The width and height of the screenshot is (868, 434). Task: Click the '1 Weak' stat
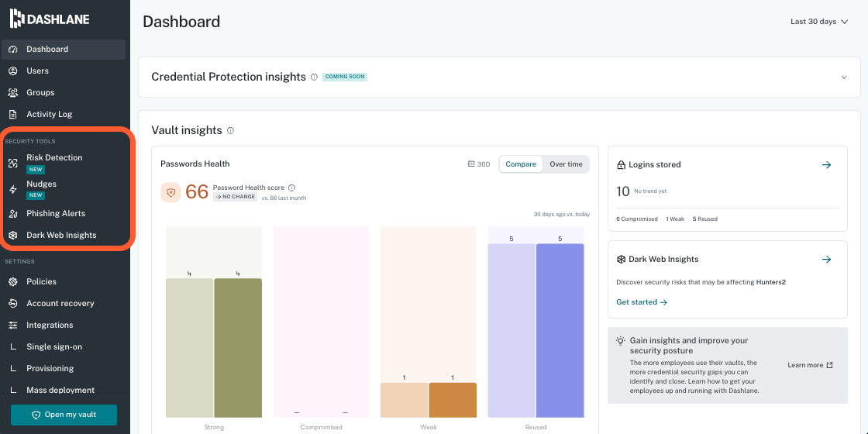tap(675, 219)
